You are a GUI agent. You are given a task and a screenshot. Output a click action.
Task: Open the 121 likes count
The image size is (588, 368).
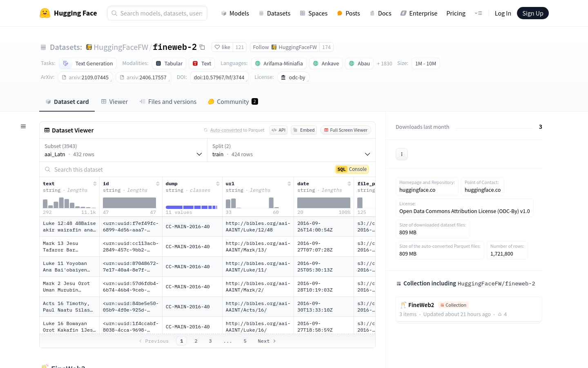(240, 47)
